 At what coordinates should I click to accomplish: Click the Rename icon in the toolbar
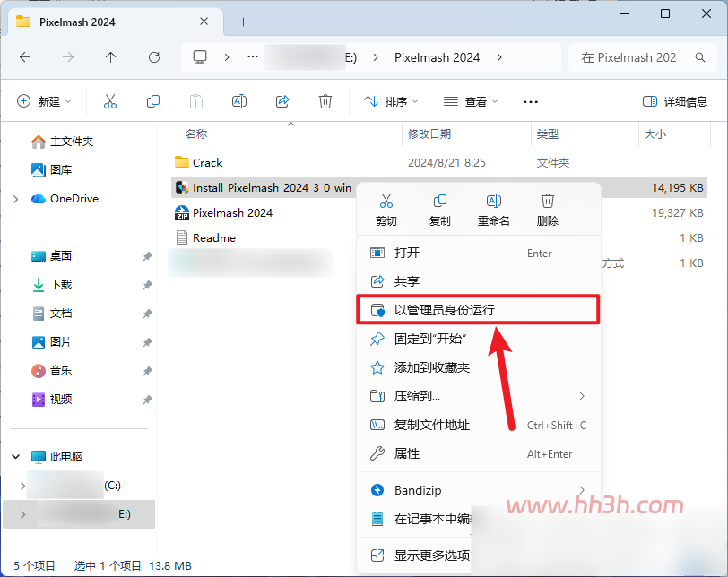click(x=239, y=101)
